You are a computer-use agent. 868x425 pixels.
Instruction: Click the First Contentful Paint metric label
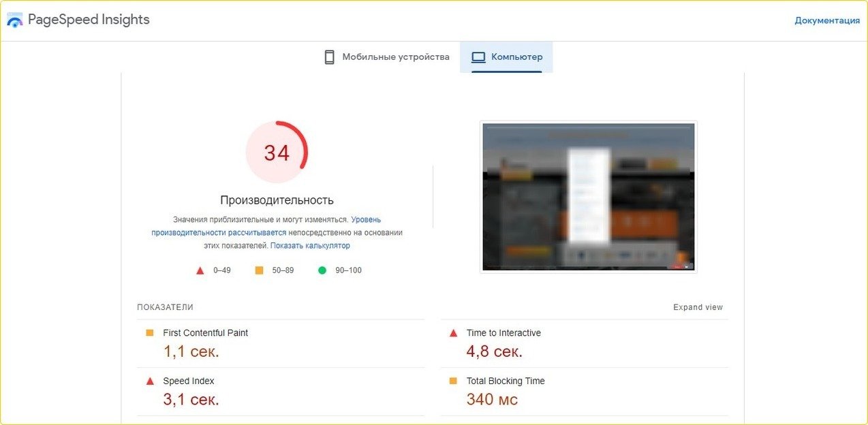(205, 333)
